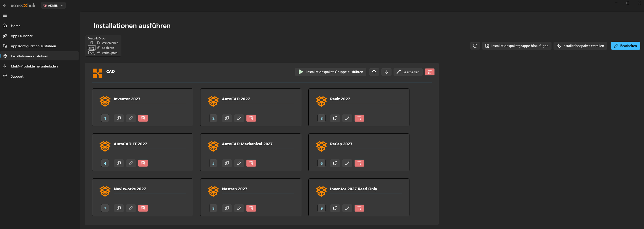
Task: Delete the AutoCAD 2027 package
Action: (251, 118)
